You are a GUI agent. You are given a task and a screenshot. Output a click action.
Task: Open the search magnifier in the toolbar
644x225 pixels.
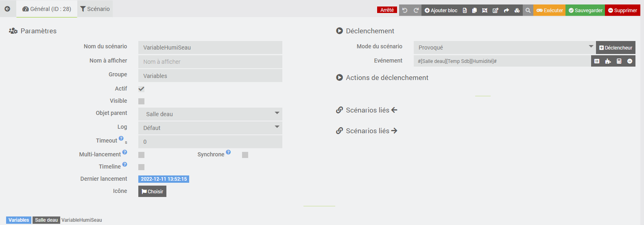(x=528, y=11)
